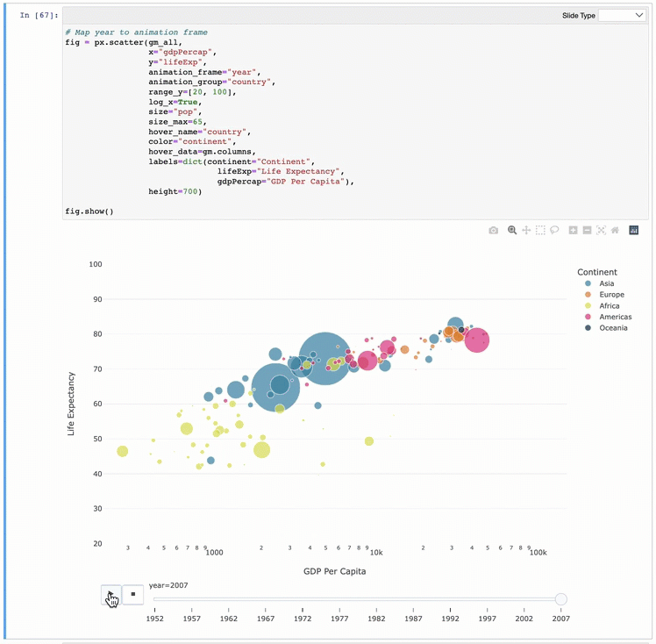Image resolution: width=656 pixels, height=644 pixels.
Task: Toggle Asia series in legend
Action: 606,283
